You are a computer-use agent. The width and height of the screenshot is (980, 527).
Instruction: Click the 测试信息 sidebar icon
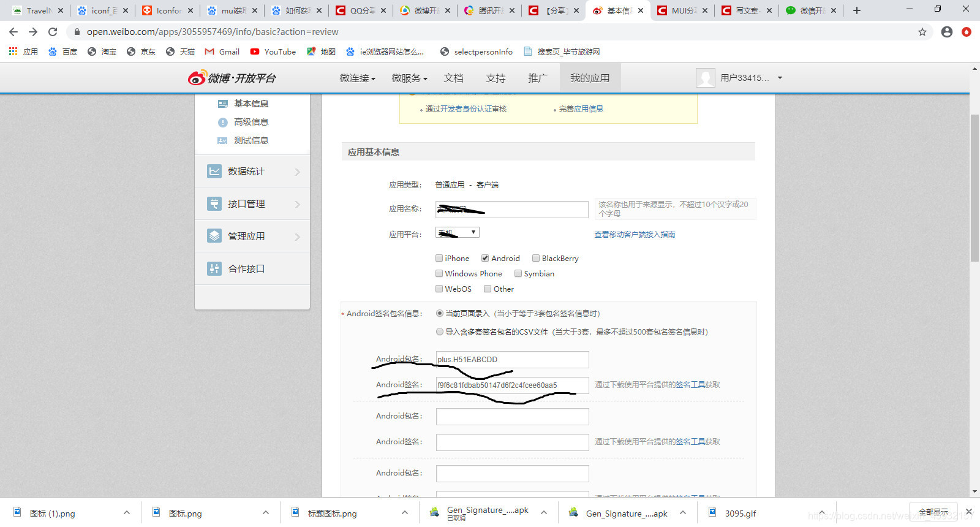[x=223, y=140]
